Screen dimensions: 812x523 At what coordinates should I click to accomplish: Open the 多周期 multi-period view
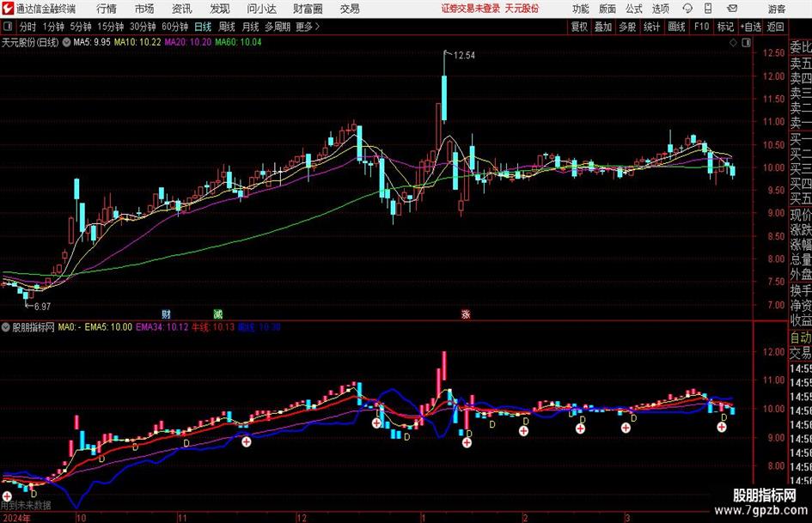tap(278, 27)
